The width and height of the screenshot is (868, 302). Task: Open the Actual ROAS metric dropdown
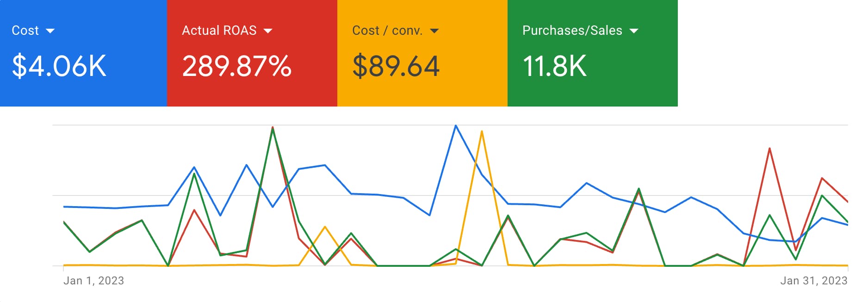(267, 31)
